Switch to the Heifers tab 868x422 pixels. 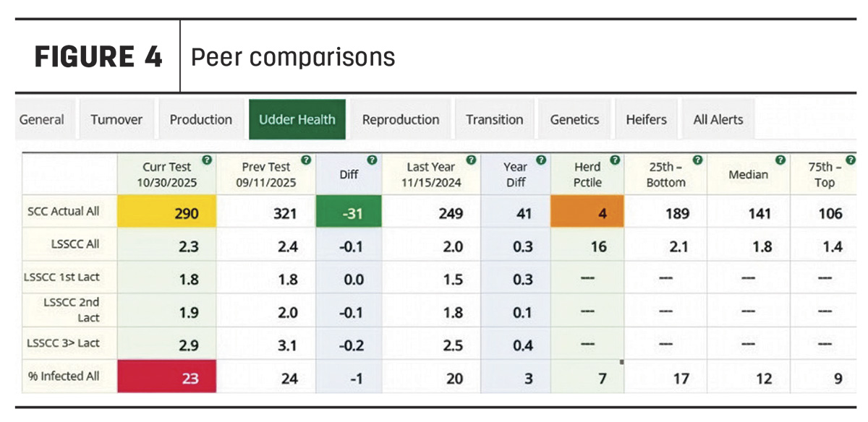(x=646, y=120)
